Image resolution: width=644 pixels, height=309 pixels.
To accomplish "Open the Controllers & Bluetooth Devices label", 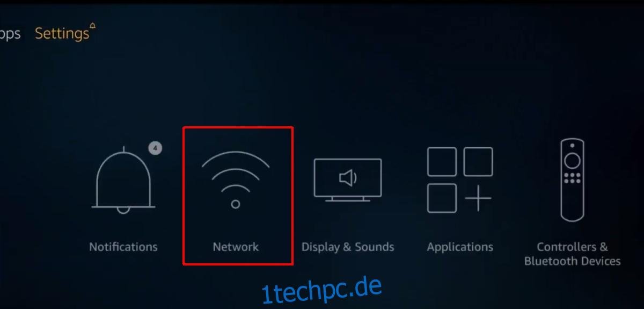I will click(x=572, y=254).
